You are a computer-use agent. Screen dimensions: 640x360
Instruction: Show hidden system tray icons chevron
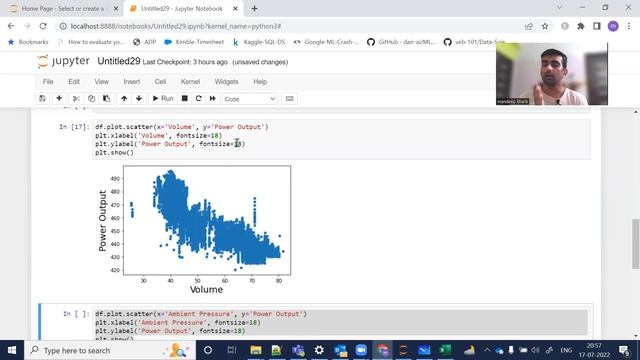click(487, 350)
